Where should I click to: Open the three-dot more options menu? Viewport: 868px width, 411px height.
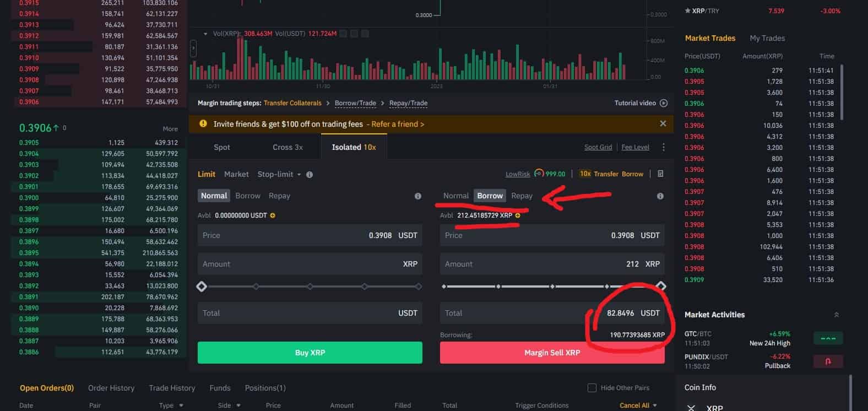click(x=663, y=147)
